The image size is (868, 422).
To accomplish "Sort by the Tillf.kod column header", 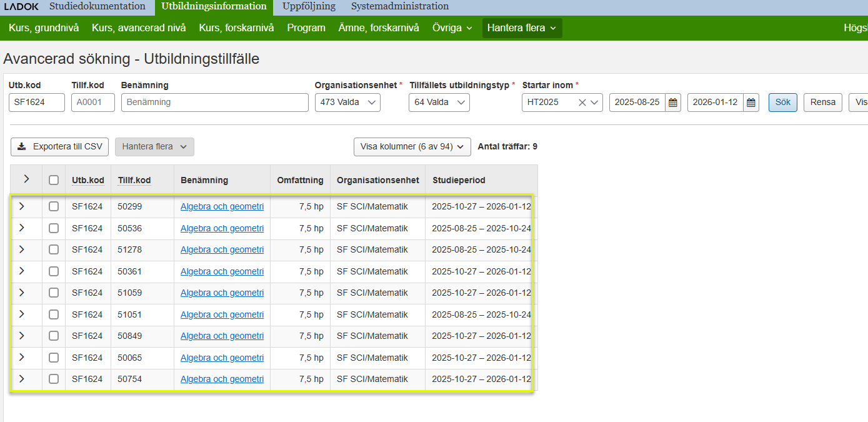I will [x=134, y=180].
